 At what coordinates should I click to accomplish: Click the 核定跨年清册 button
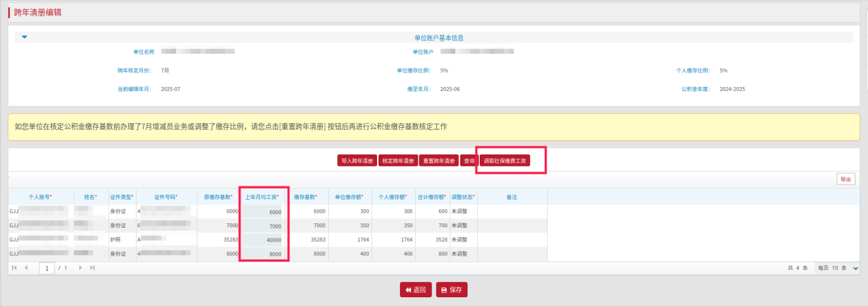point(398,161)
